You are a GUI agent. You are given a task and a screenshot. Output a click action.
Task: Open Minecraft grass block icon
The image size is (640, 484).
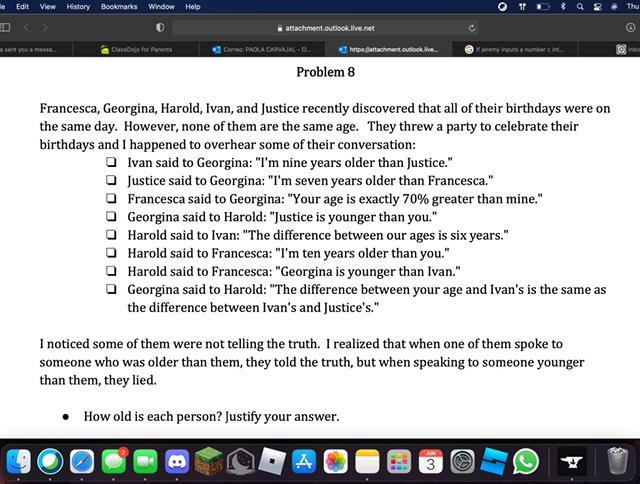pos(209,462)
